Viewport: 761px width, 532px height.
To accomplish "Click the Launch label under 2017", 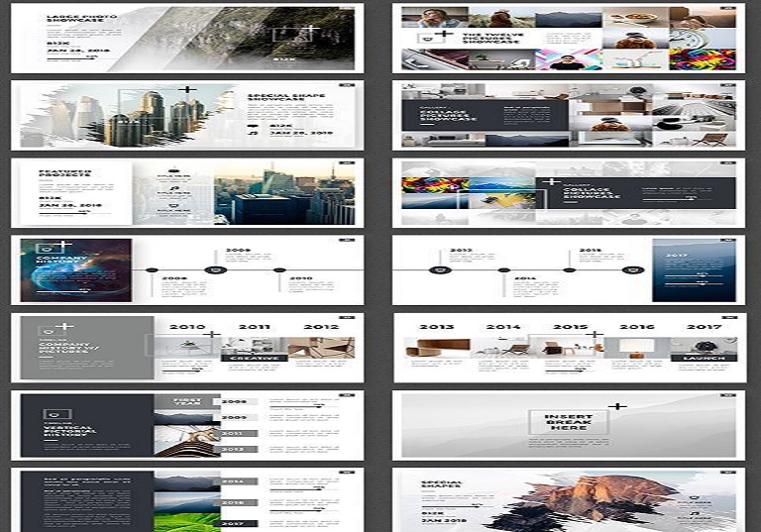I will [704, 358].
